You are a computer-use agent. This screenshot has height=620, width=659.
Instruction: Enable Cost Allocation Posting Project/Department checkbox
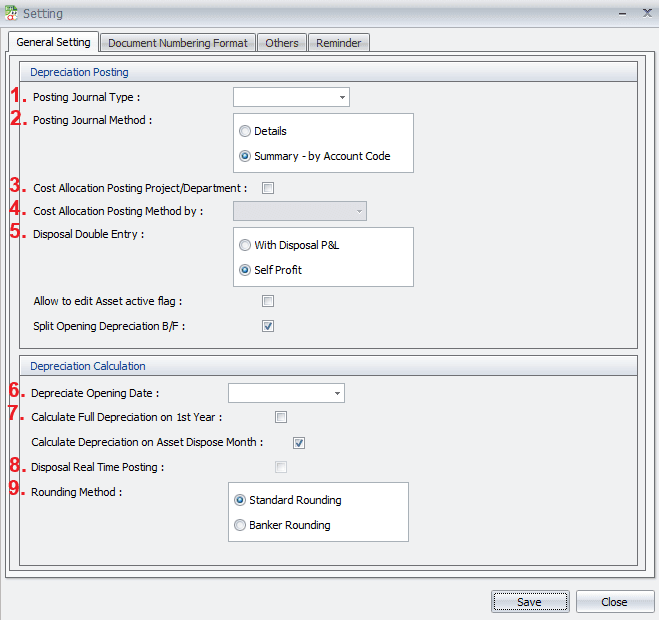268,188
